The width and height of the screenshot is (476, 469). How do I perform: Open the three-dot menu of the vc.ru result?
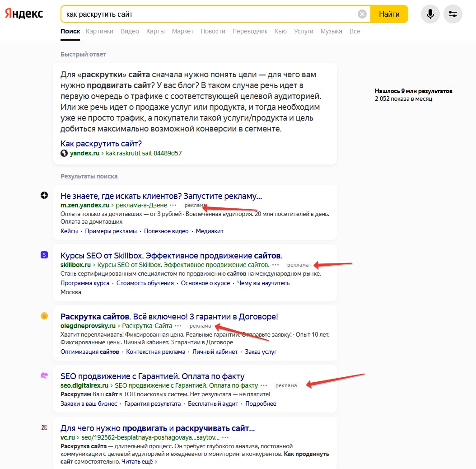tap(225, 437)
